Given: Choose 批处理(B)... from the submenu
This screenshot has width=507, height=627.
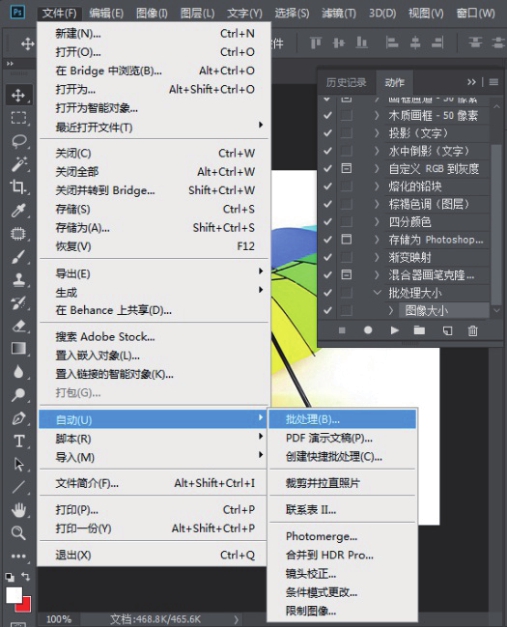Looking at the screenshot, I should tap(343, 419).
